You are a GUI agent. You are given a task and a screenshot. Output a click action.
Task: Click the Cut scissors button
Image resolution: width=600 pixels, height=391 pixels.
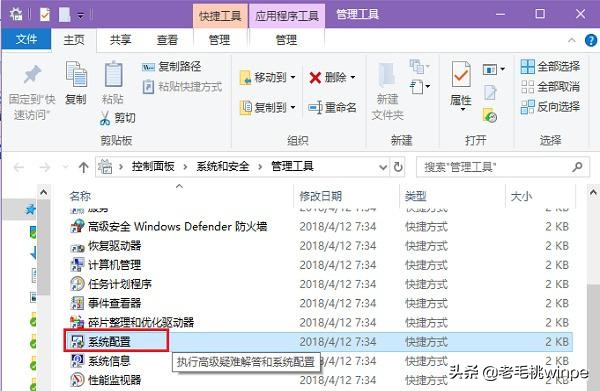pyautogui.click(x=117, y=118)
